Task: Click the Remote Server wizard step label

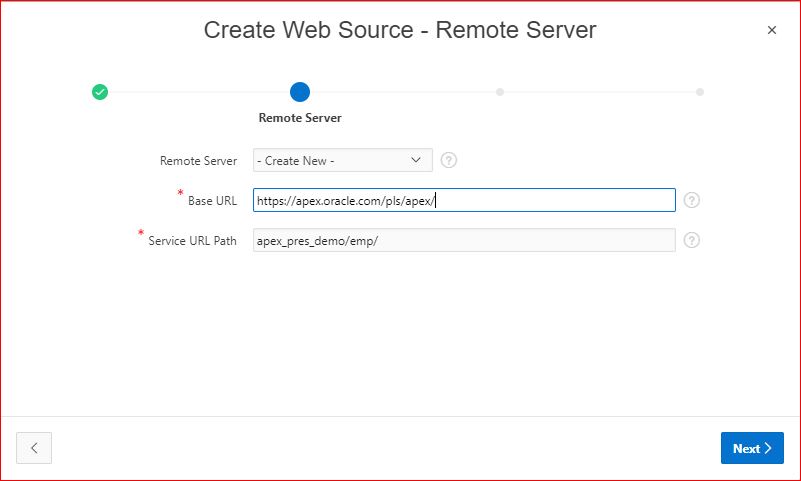Action: [300, 118]
